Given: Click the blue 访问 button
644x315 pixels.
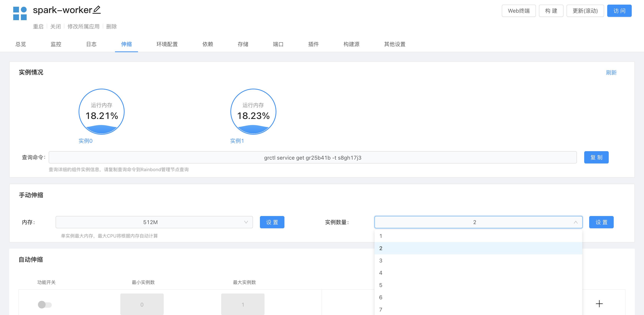Looking at the screenshot, I should (x=619, y=11).
